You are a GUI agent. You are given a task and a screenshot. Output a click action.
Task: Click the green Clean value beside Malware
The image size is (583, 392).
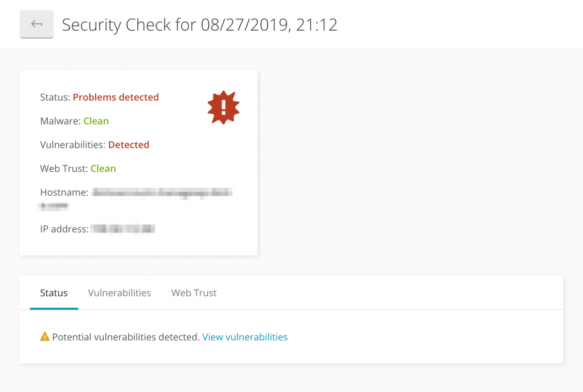96,121
